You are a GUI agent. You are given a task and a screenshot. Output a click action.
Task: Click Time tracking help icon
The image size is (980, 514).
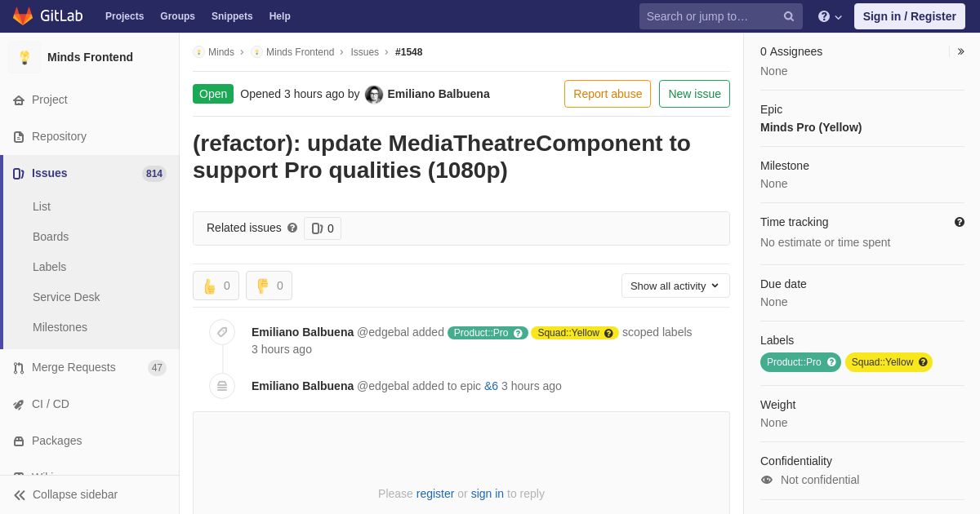(x=960, y=222)
